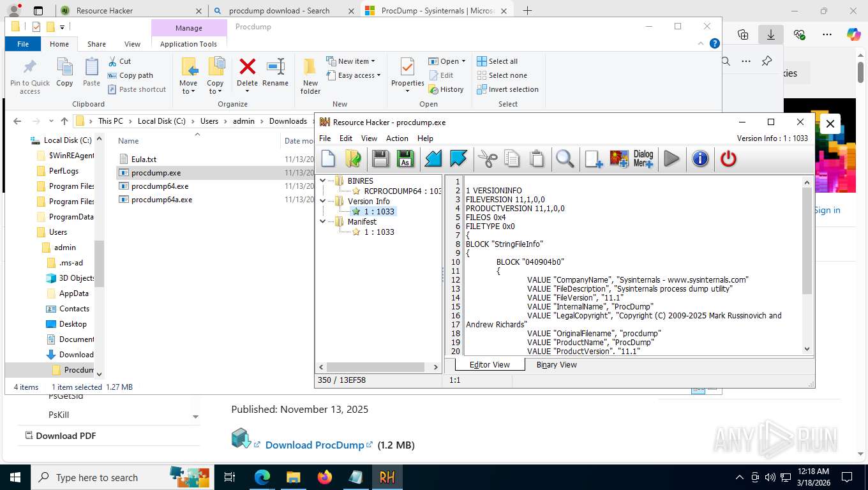868x490 pixels.
Task: Click the Dialog Menu add icon
Action: pos(643,158)
